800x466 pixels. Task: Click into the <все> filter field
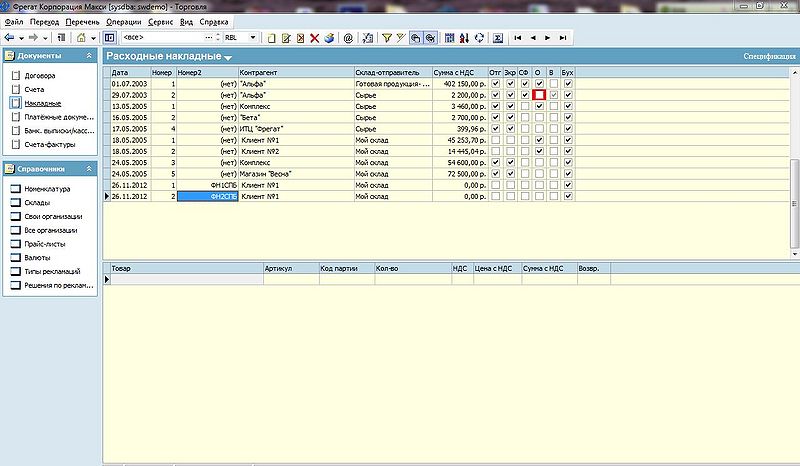click(x=162, y=37)
